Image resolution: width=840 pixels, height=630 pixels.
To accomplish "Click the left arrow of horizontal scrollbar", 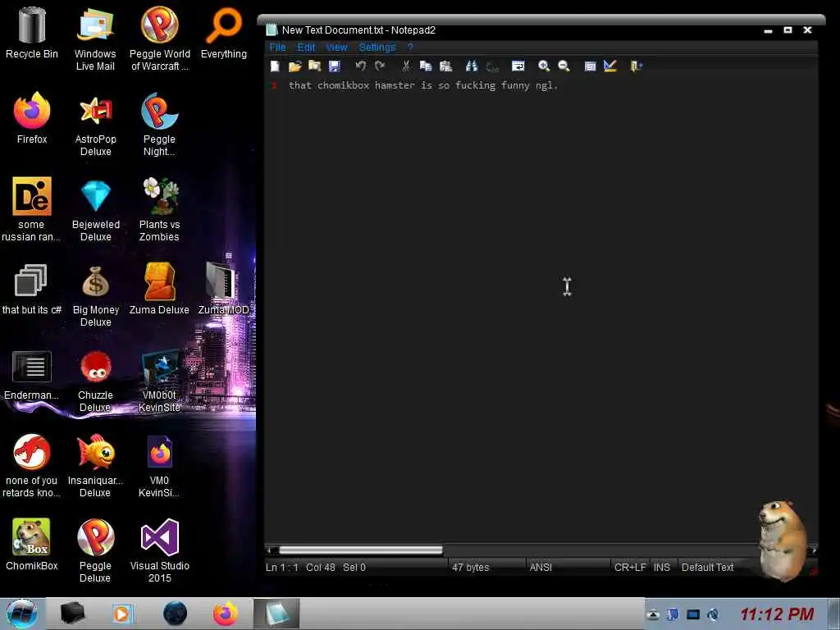I will [272, 550].
